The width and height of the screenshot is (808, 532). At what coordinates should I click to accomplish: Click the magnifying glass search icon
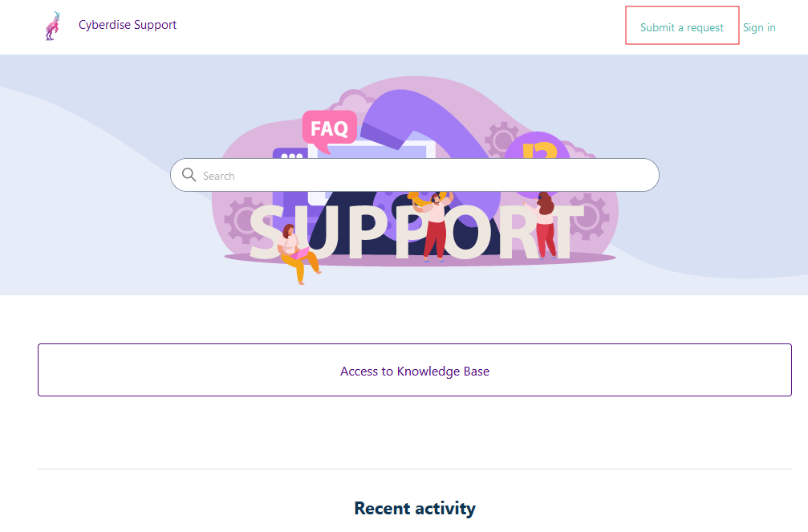click(x=189, y=175)
